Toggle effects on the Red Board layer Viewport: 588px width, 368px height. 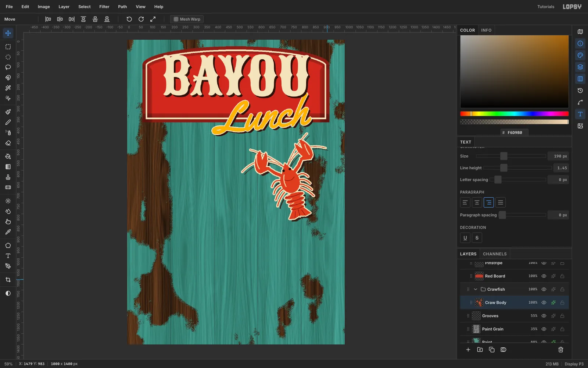pyautogui.click(x=553, y=276)
